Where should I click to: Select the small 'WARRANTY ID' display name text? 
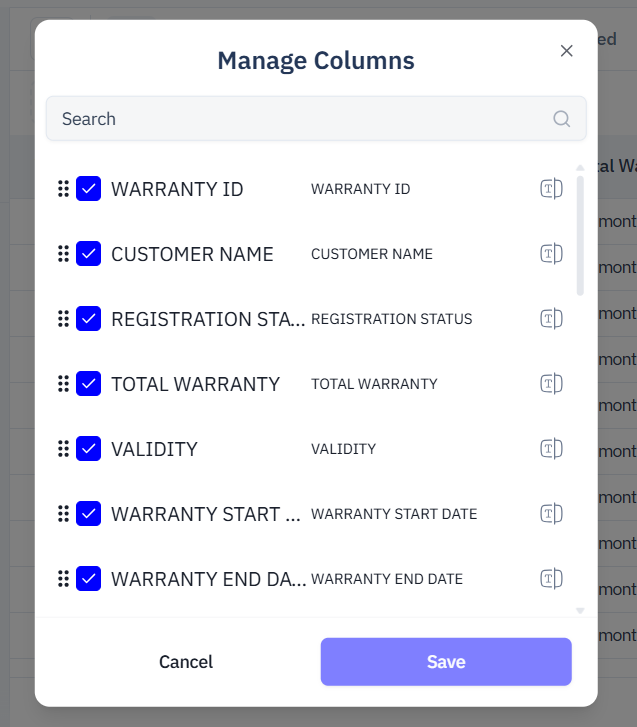[x=361, y=189]
